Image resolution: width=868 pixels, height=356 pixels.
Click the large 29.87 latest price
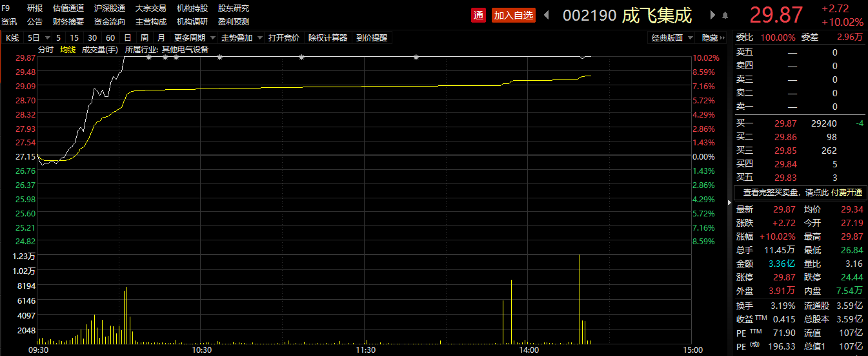pyautogui.click(x=776, y=15)
